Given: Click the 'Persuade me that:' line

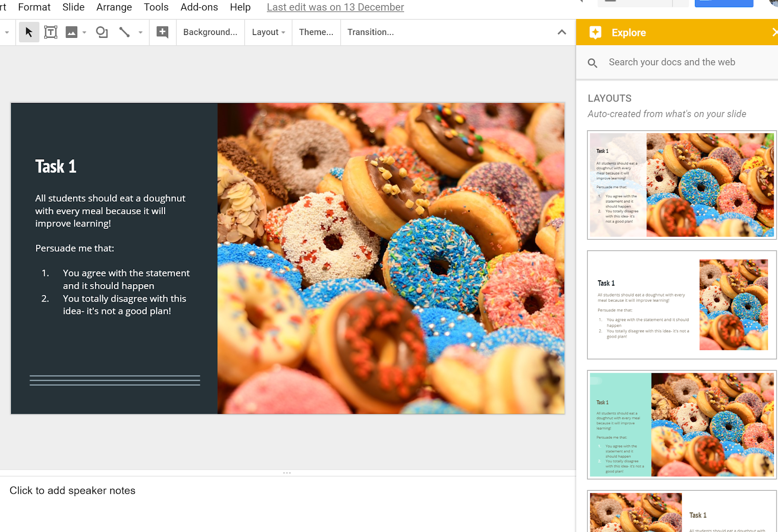Looking at the screenshot, I should point(74,248).
